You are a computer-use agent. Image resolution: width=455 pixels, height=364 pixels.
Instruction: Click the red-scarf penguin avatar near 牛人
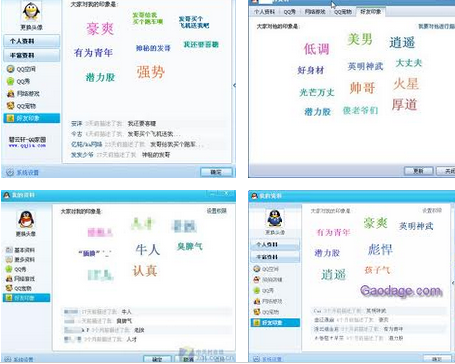pos(26,219)
